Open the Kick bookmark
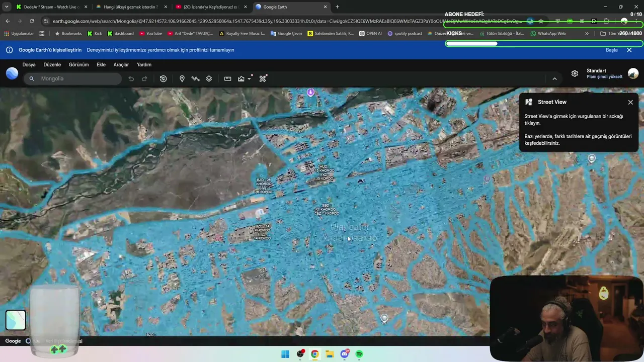This screenshot has height=362, width=644. pos(95,34)
